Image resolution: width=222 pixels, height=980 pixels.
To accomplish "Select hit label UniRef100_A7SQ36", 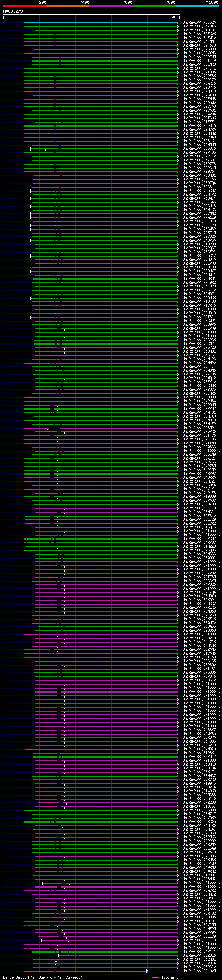I will pyautogui.click(x=199, y=550).
